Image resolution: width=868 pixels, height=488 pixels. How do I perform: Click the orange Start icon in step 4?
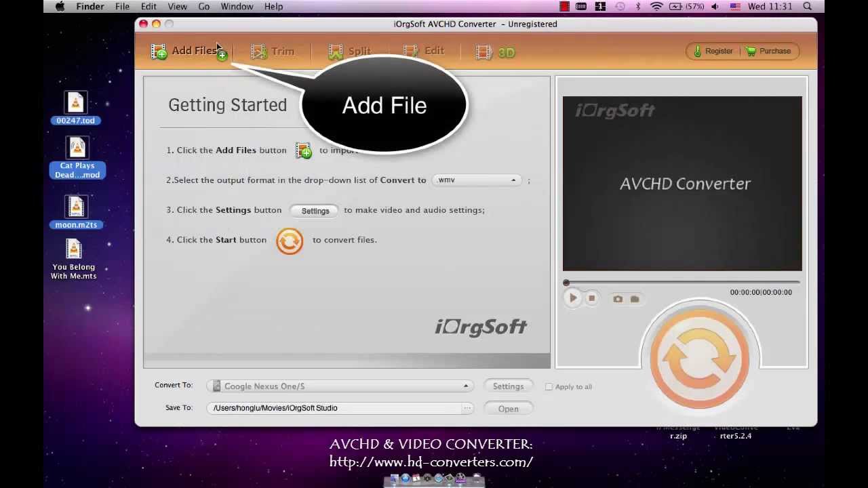point(290,241)
